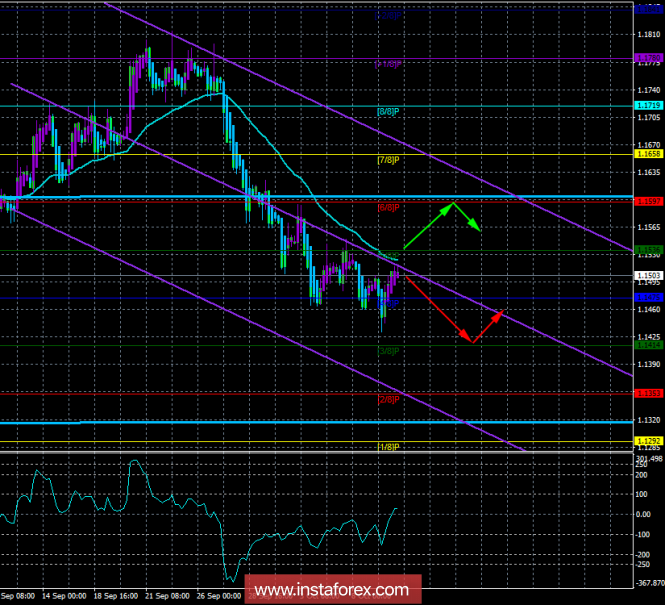Click the 1.1810 price axis label
Screen dimensions: 665x605
[x=649, y=35]
